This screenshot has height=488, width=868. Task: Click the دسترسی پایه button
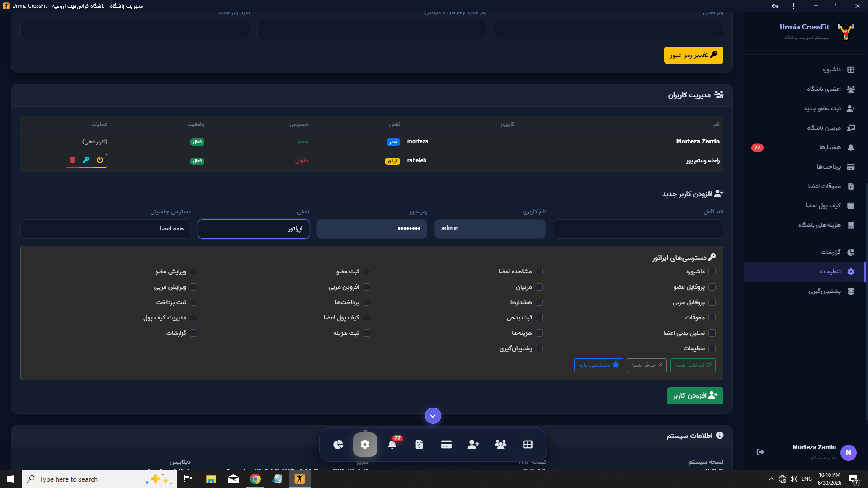pyautogui.click(x=599, y=365)
